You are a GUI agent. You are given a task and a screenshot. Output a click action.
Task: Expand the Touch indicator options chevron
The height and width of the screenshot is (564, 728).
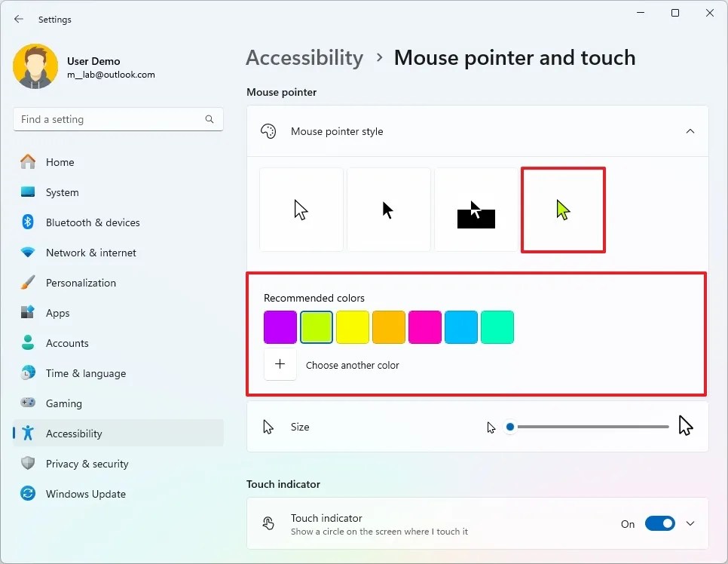690,523
